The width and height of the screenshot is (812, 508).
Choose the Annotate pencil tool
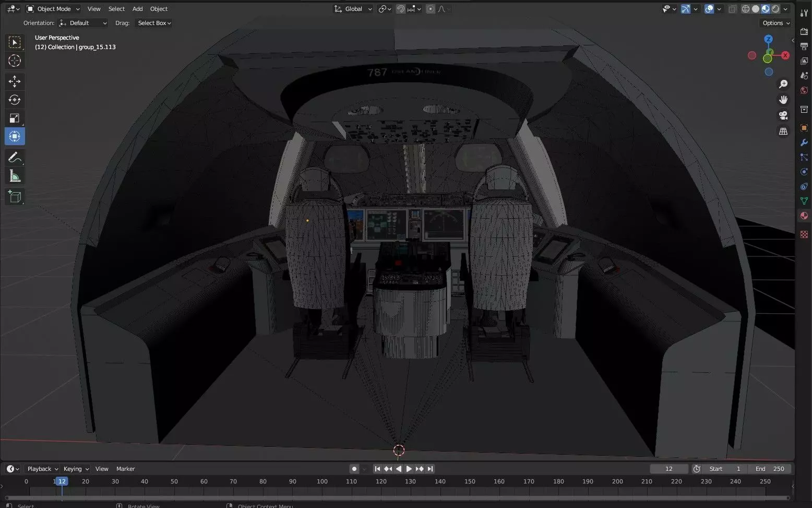[x=15, y=157]
